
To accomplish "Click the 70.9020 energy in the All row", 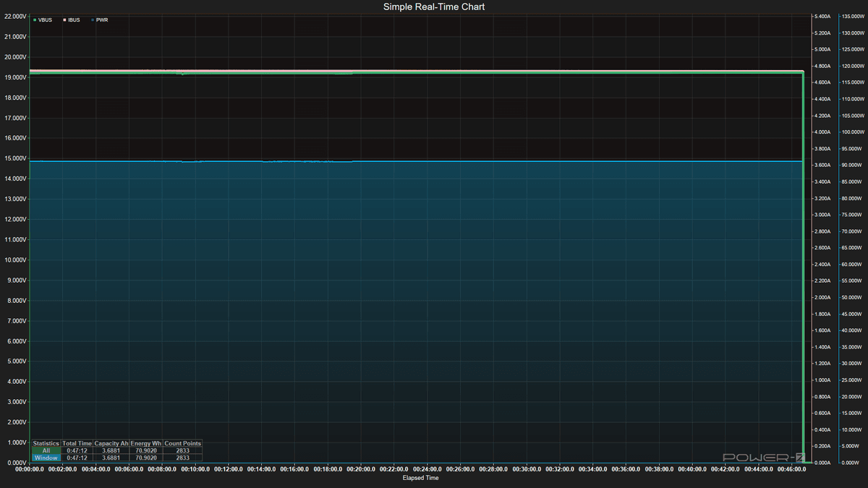I will (146, 450).
